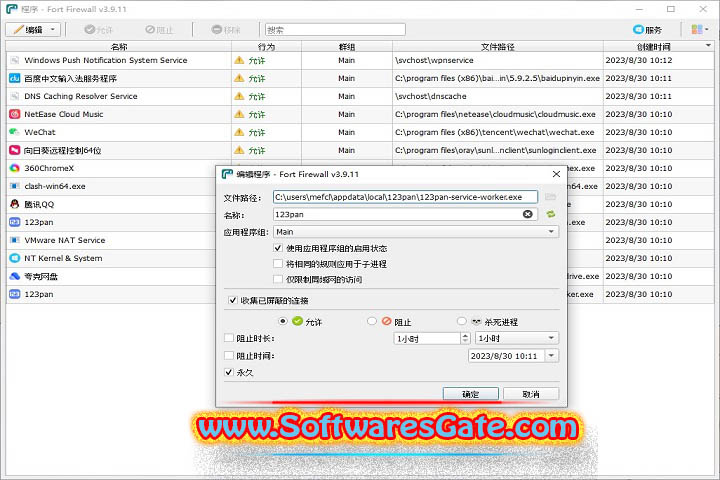The width and height of the screenshot is (720, 480).
Task: Open the 服务 services button
Action: (647, 30)
